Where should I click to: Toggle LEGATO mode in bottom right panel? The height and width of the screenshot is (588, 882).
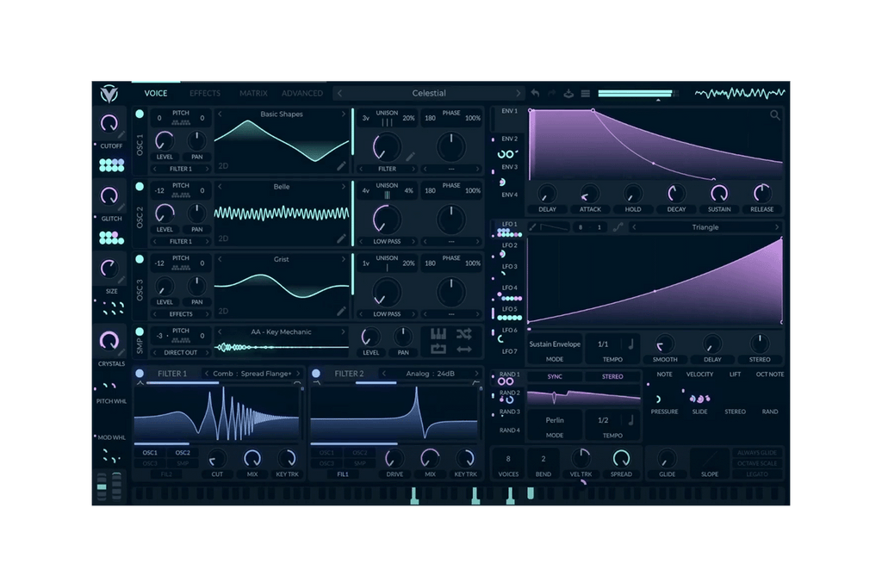[x=757, y=474]
